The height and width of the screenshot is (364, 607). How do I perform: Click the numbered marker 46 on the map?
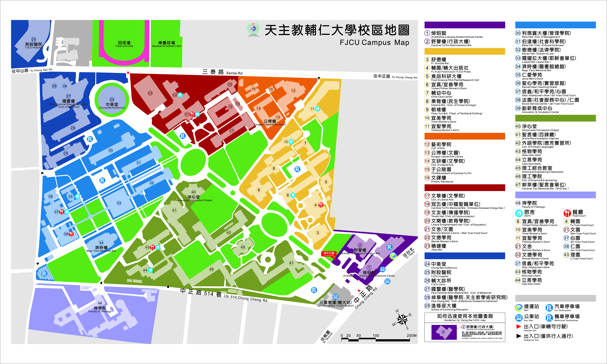(211, 269)
